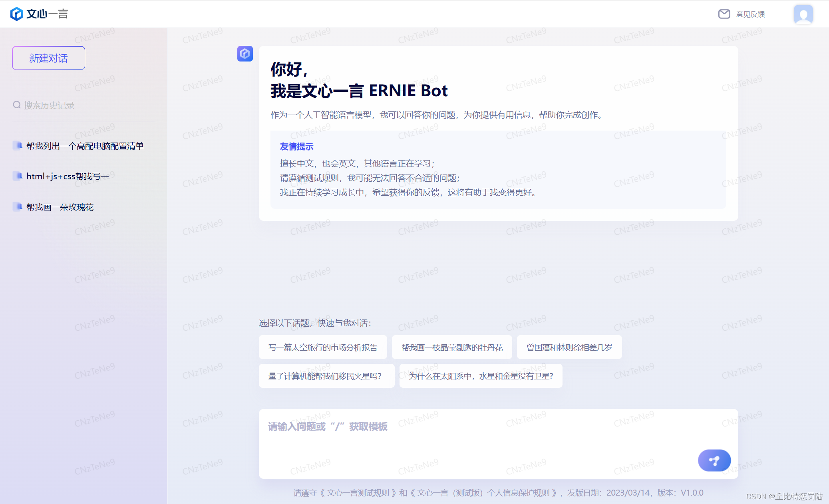The height and width of the screenshot is (504, 829).
Task: Choose topic 量子计算机能帮我们移民火星吗?
Action: pos(326,376)
